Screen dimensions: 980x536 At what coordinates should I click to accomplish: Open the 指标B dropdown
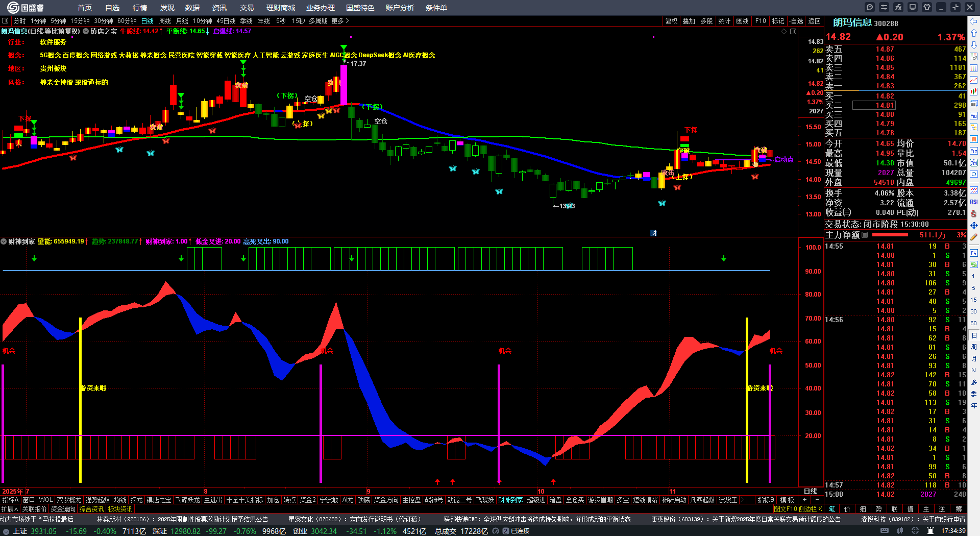click(x=766, y=500)
